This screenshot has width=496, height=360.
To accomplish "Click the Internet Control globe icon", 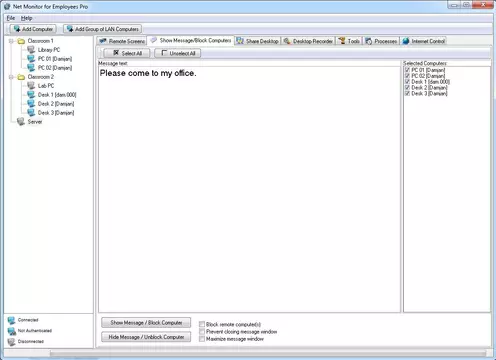I will click(406, 41).
